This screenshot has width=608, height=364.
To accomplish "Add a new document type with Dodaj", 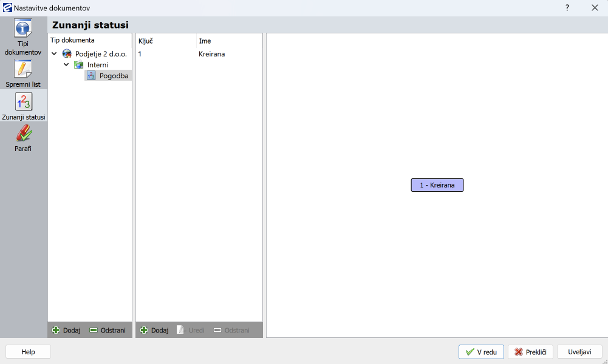I will (66, 331).
